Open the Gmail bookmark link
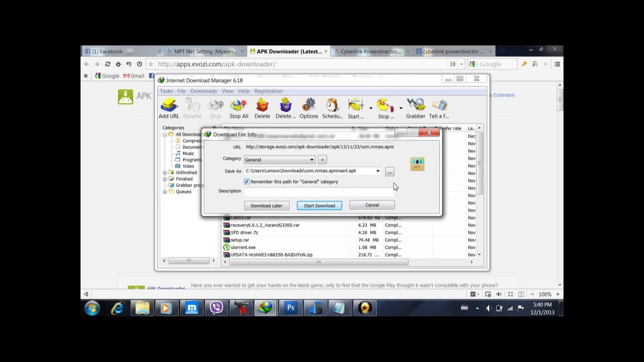The height and width of the screenshot is (362, 644). [133, 76]
